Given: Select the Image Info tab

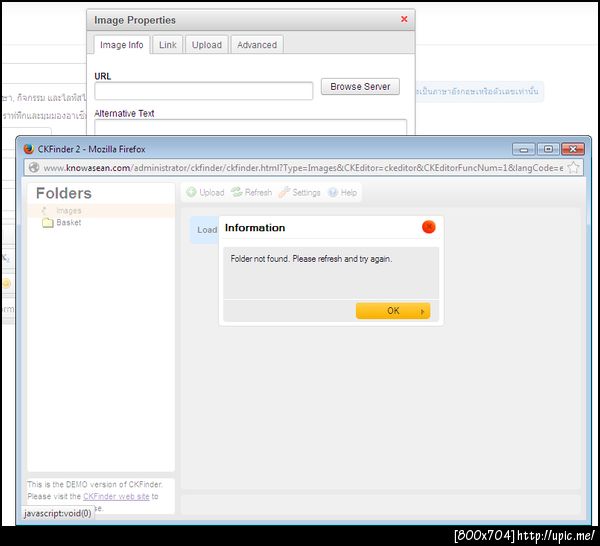Looking at the screenshot, I should (x=122, y=45).
